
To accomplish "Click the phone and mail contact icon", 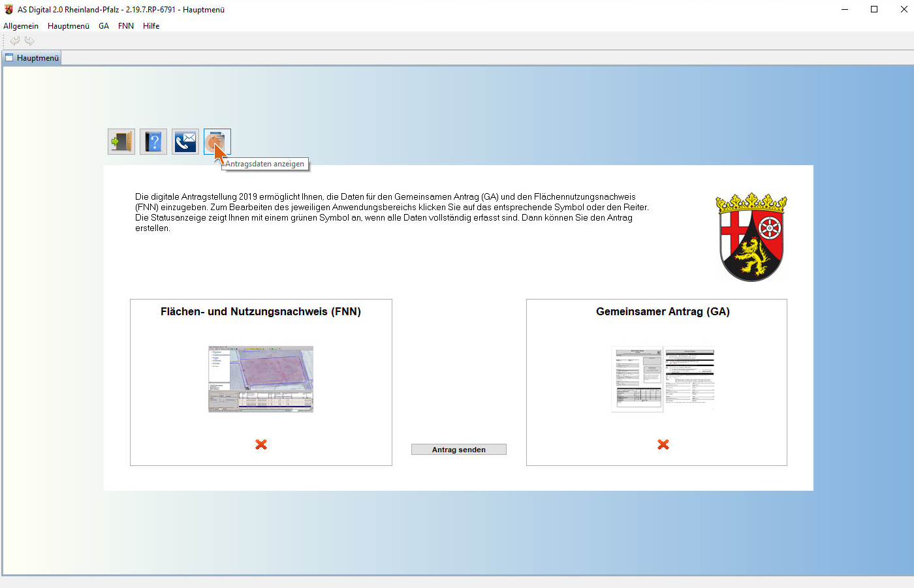I will (x=185, y=142).
